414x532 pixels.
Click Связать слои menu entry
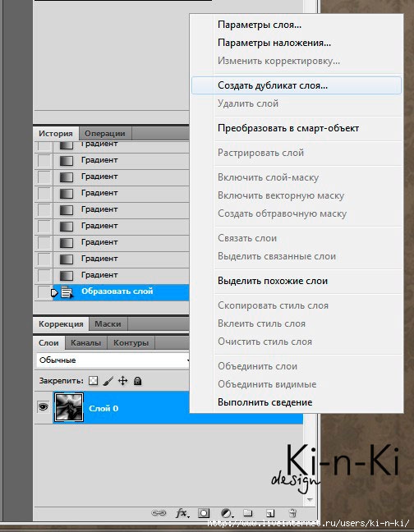(297, 238)
